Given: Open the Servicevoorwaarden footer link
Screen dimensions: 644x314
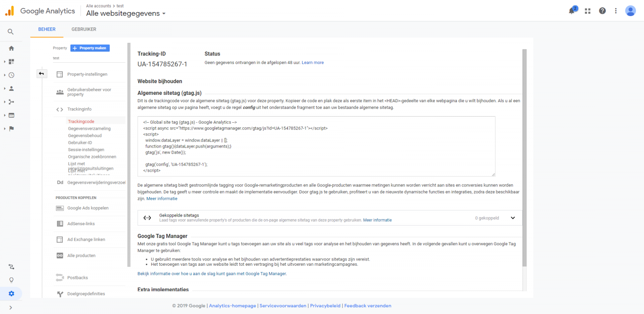Looking at the screenshot, I should 283,306.
